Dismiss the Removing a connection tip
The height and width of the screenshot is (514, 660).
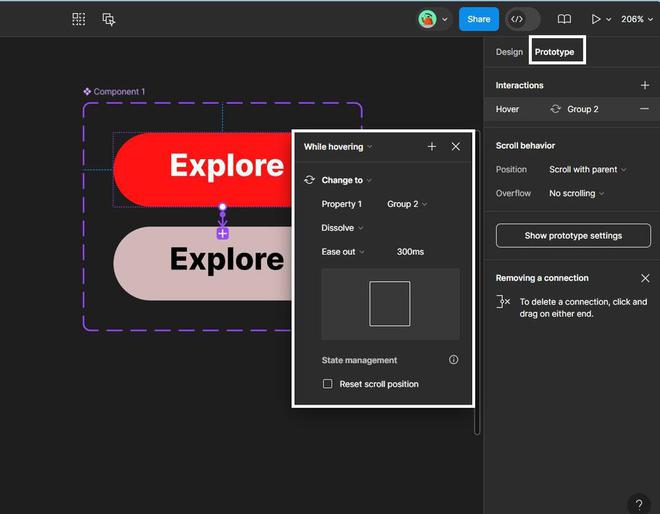point(645,278)
